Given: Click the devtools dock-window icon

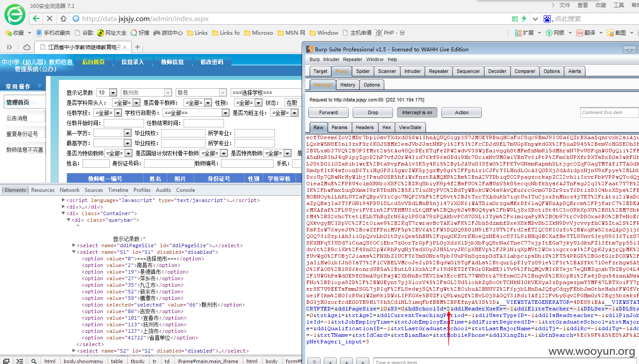Looking at the screenshot, I should (x=7, y=361).
